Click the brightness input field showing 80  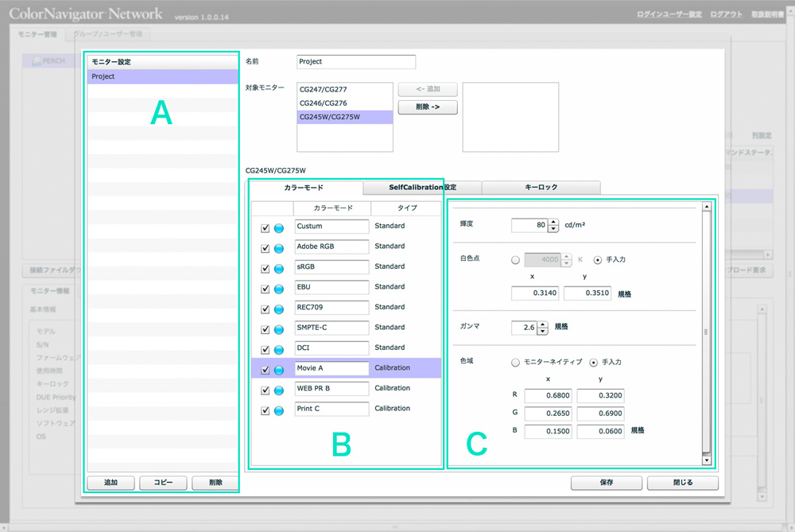(529, 225)
